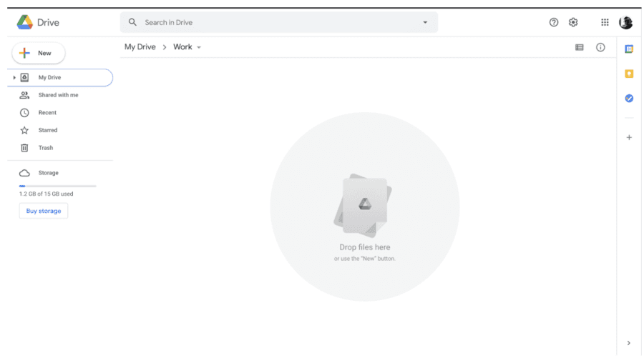Viewport: 644px width, 358px height.
Task: Type in the Search in Drive field
Action: click(279, 22)
